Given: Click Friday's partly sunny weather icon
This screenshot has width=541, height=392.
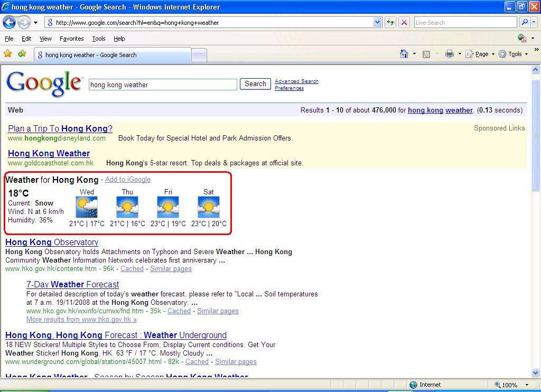Looking at the screenshot, I should point(168,207).
